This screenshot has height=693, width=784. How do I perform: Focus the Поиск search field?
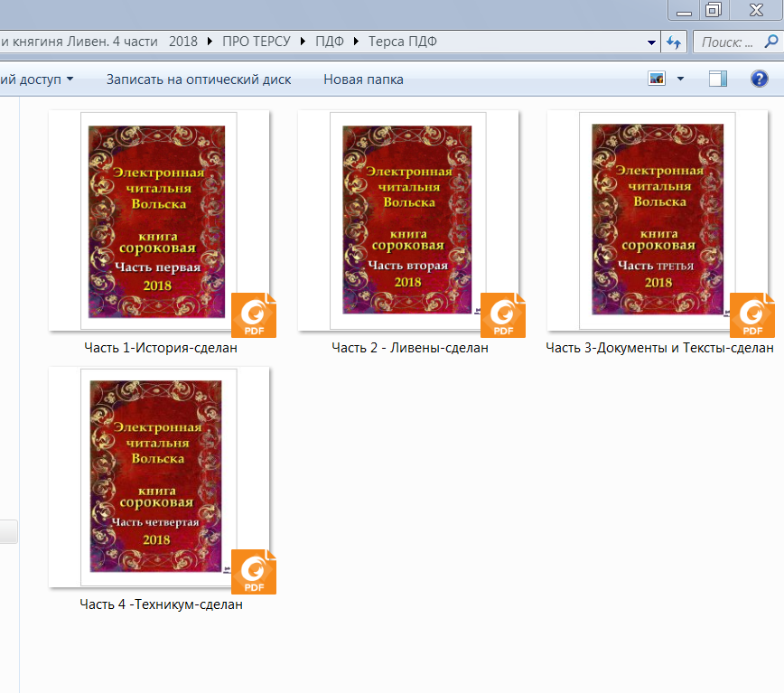[728, 42]
